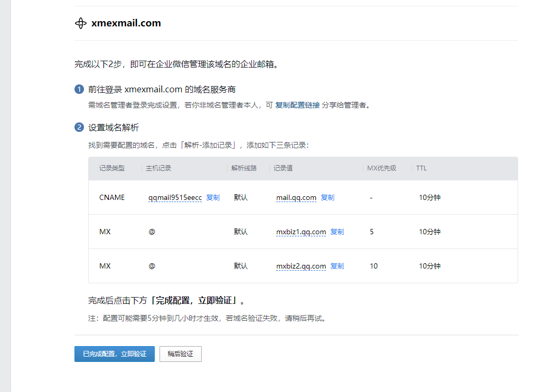Click the 主机记录 column header

click(x=158, y=168)
